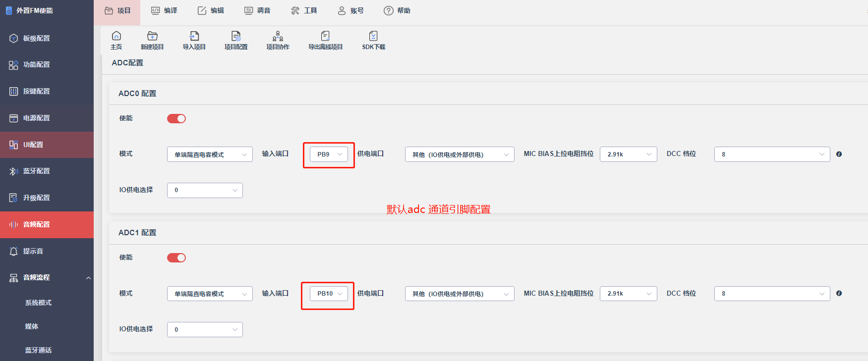Open ADC0 供电端口 dropdown
The image size is (868, 361).
point(460,155)
